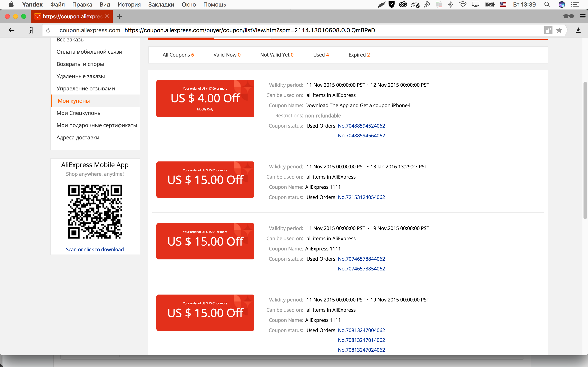Open order No.70488594524062
588x367 pixels.
pos(362,126)
